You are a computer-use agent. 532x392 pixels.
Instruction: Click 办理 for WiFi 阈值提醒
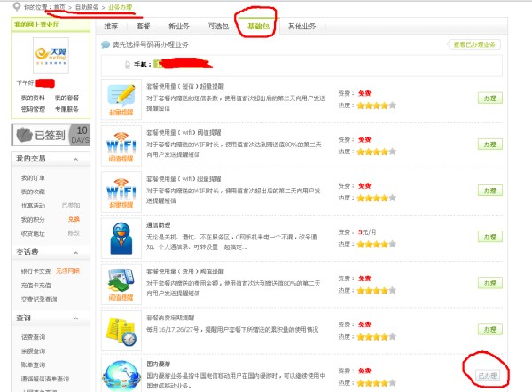click(490, 145)
